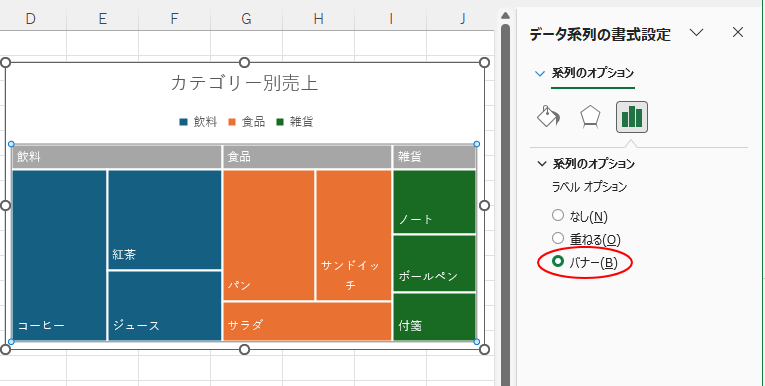The height and width of the screenshot is (386, 765).
Task: Select column G header
Action: click(x=246, y=19)
